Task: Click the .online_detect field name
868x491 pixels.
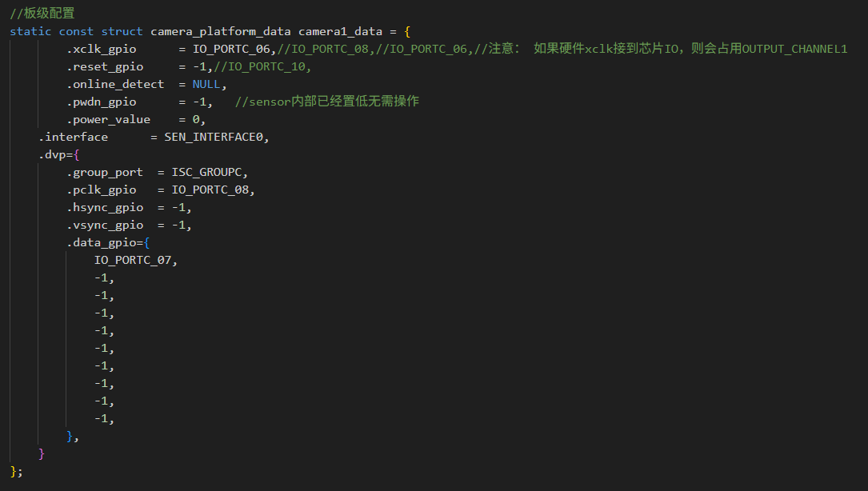Action: 115,84
